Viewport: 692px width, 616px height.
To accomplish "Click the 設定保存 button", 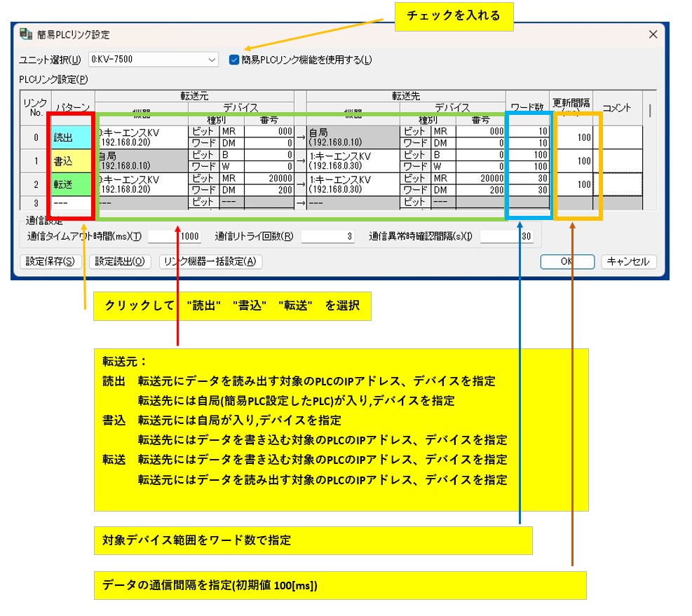I will point(52,261).
